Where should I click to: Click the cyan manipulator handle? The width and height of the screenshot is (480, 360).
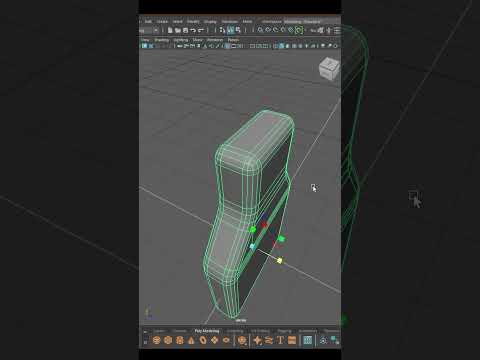point(253,246)
